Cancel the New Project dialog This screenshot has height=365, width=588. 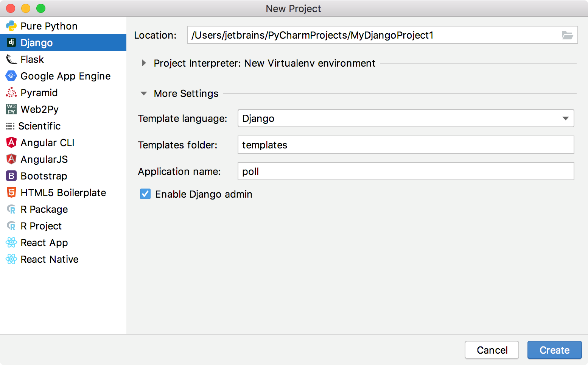click(492, 350)
